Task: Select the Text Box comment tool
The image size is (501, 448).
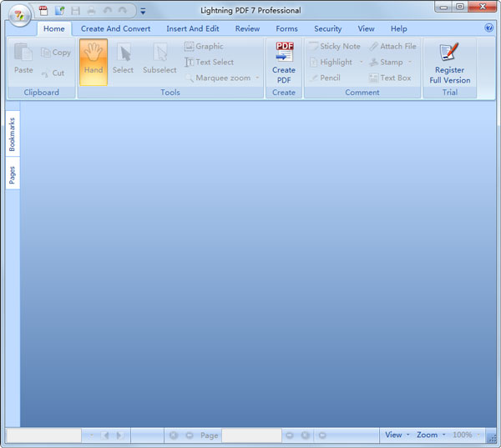Action: pyautogui.click(x=390, y=78)
